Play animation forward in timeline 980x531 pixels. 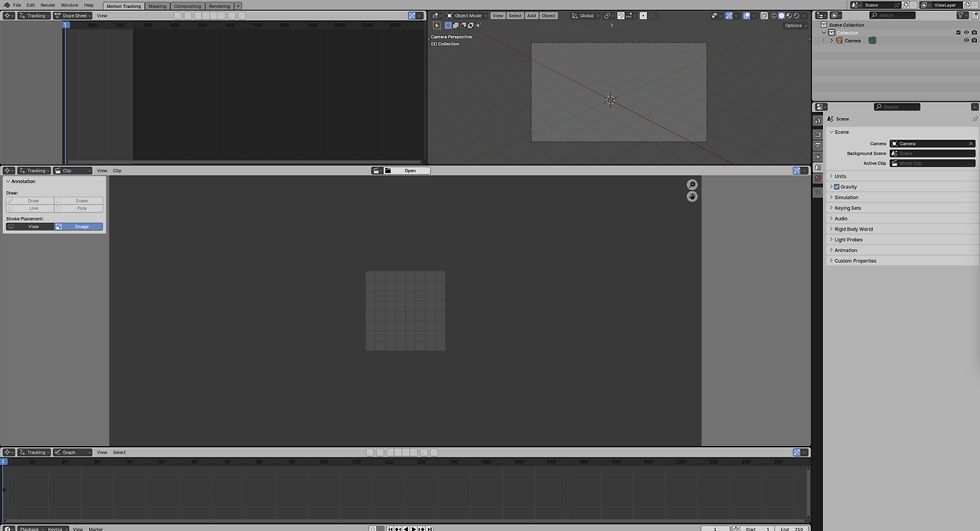click(414, 529)
